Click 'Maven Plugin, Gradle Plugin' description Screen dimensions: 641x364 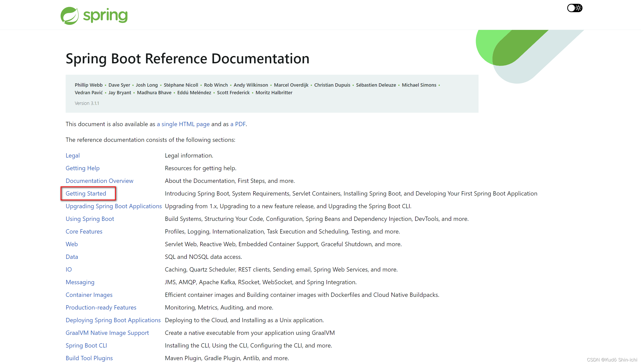pyautogui.click(x=227, y=358)
